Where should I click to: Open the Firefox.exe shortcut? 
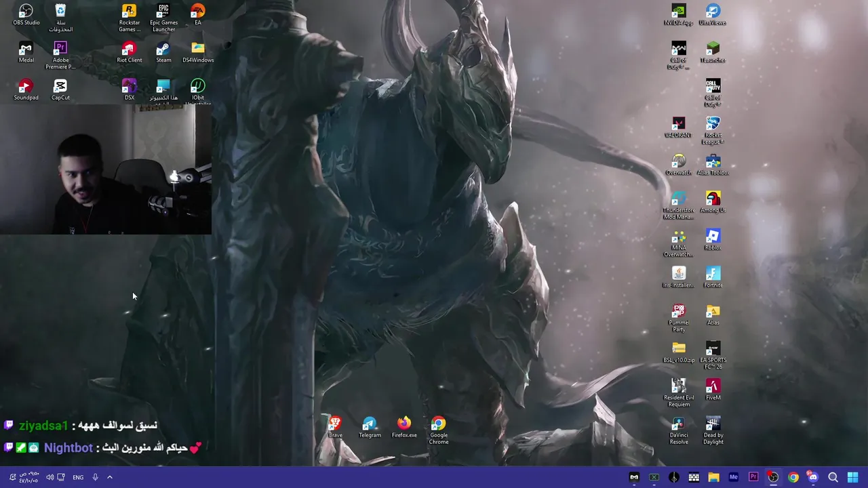coord(404,427)
